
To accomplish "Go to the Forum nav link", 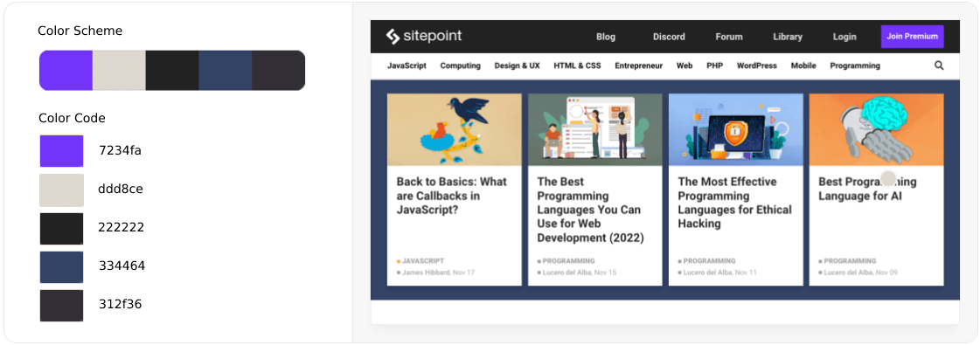I will [729, 37].
